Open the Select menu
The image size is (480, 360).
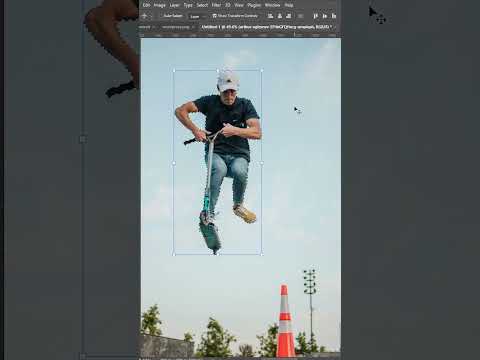coord(202,5)
